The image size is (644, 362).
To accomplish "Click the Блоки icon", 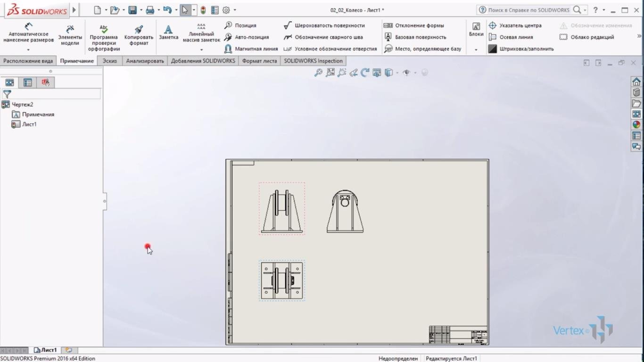I will [476, 30].
